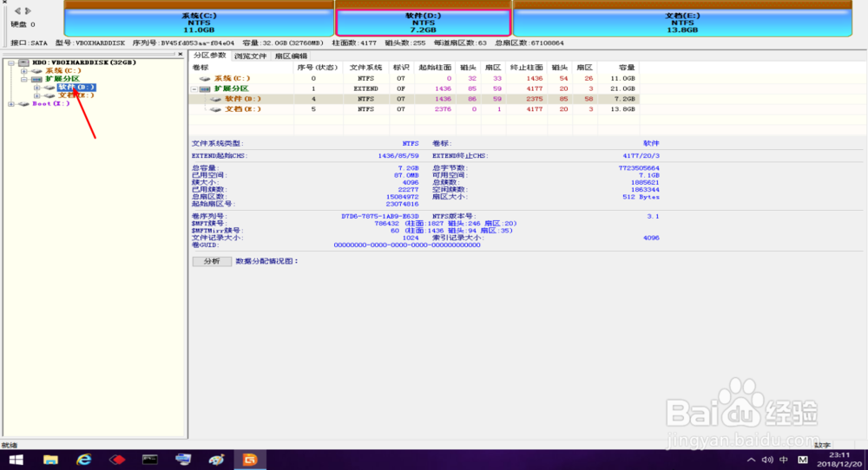Viewport: 868px width, 470px height.
Task: Select Boot(X:) in the disk tree
Action: click(51, 103)
